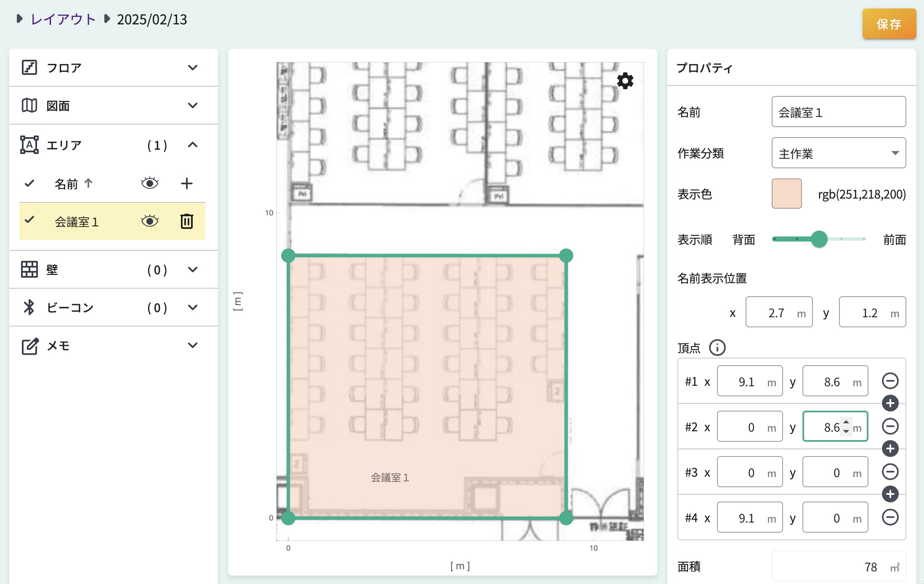
Task: Click the 名前 input showing 会議室１
Action: tap(838, 111)
